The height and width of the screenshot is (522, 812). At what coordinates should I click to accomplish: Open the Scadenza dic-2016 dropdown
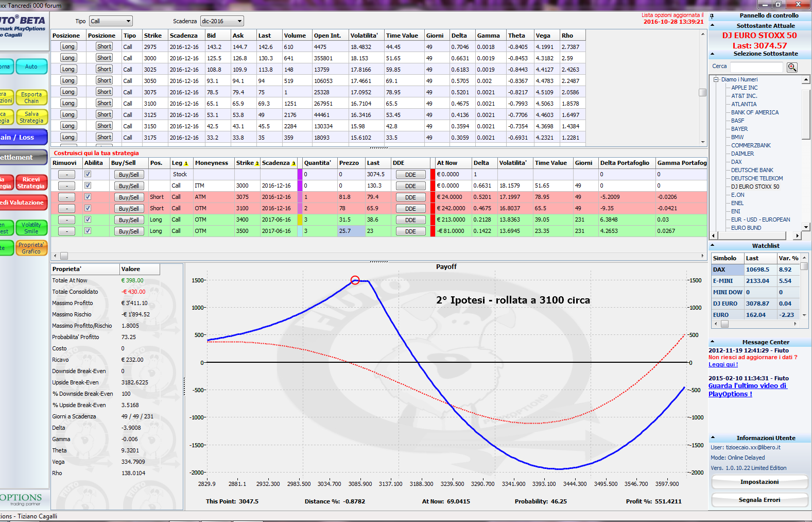click(222, 21)
